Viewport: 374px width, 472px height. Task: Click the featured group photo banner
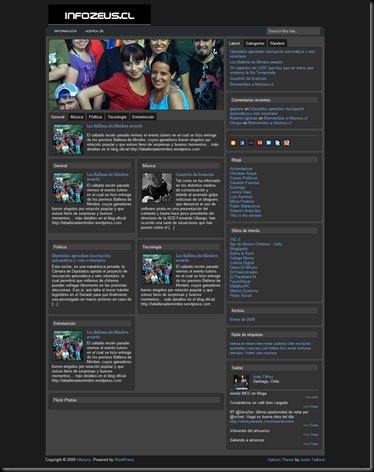pos(136,74)
